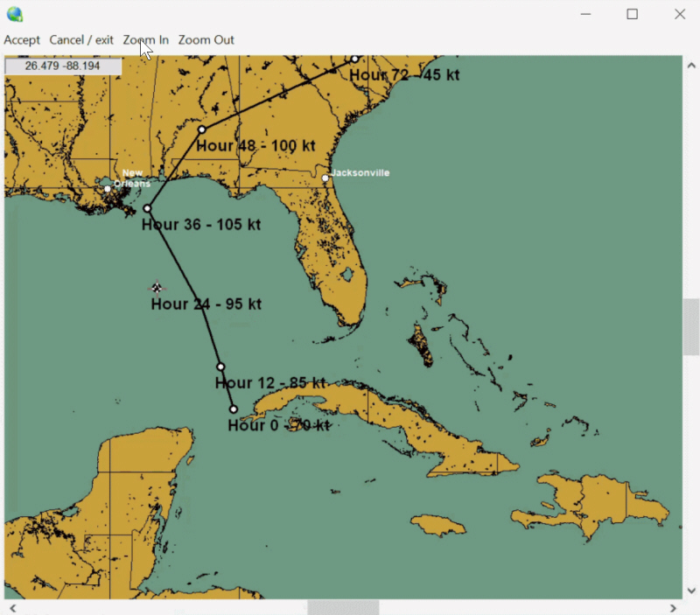Choose Cancel / exit from the menu
This screenshot has height=615, width=700.
81,40
